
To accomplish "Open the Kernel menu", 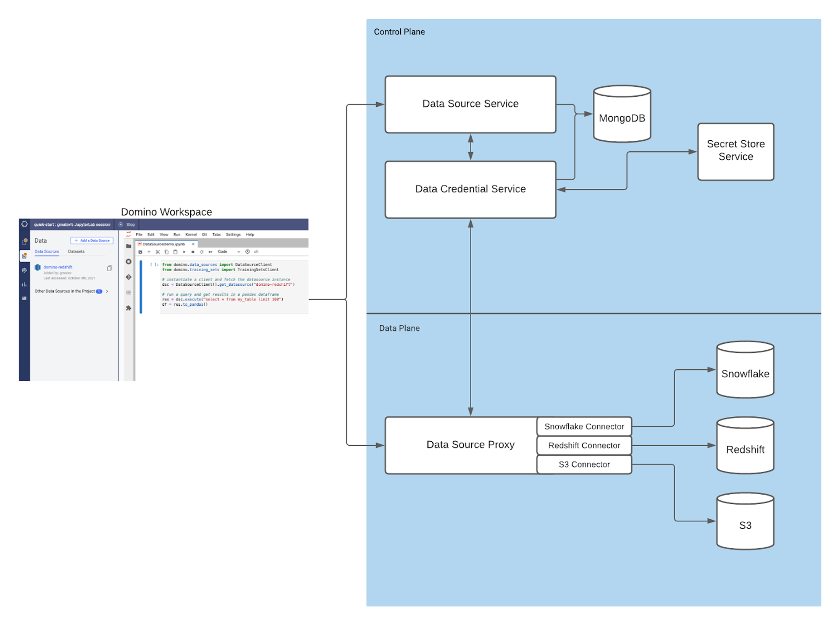I will click(x=191, y=235).
